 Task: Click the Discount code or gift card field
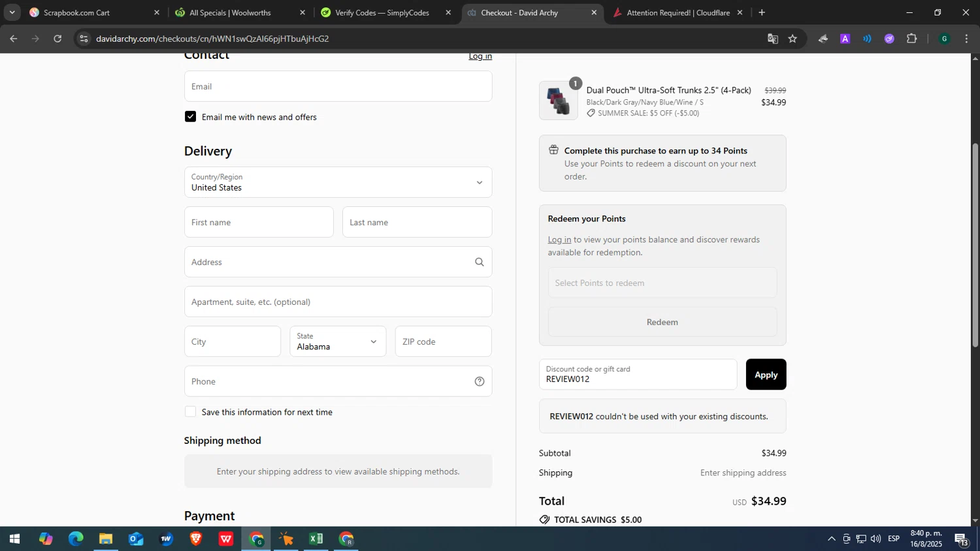(x=638, y=375)
